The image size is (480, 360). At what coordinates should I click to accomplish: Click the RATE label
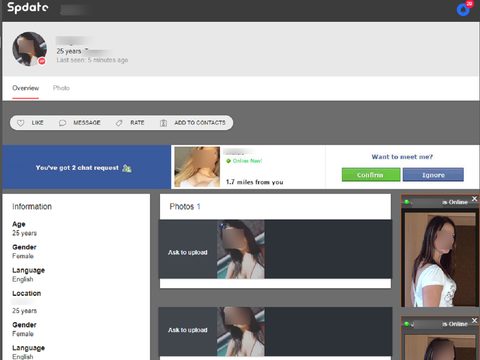click(137, 123)
